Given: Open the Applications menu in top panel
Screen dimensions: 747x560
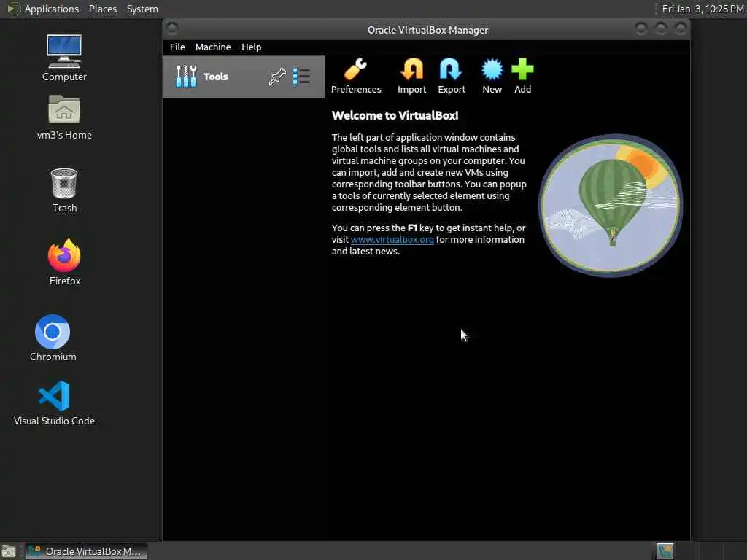Looking at the screenshot, I should tap(52, 9).
